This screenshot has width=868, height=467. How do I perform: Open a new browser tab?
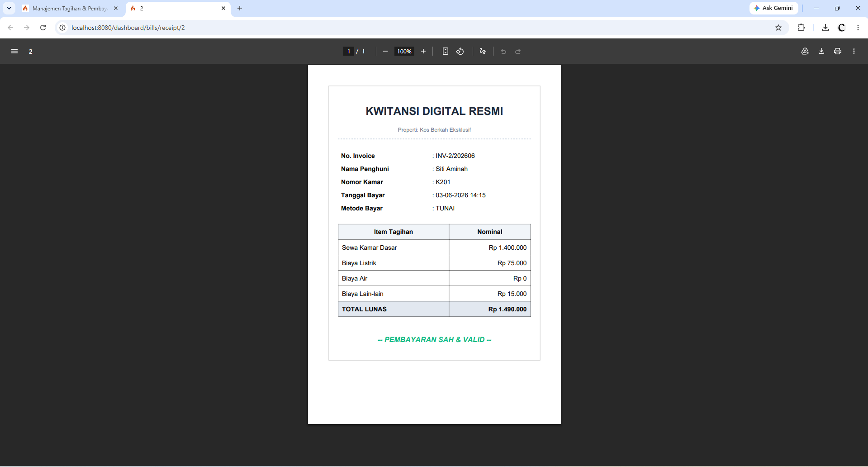(240, 8)
